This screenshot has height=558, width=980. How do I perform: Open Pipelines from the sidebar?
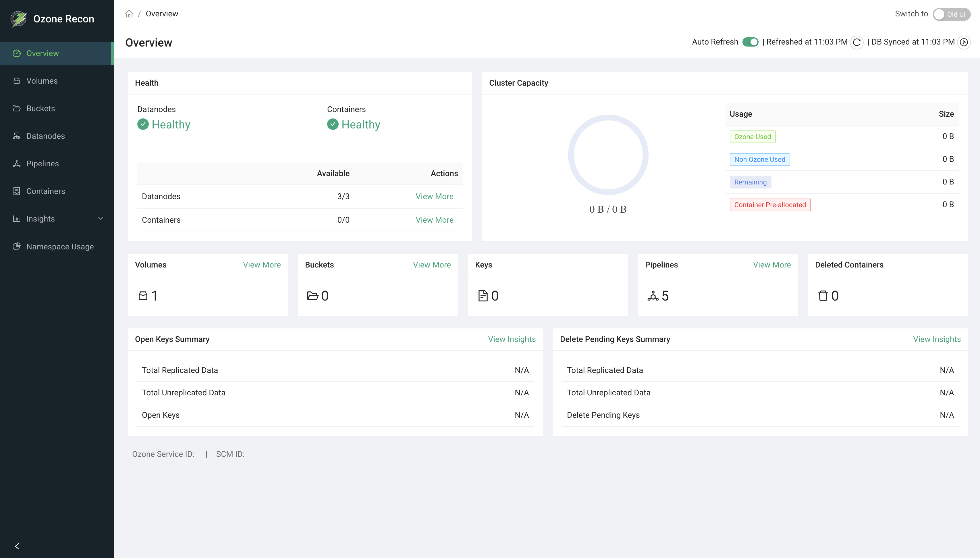click(x=42, y=164)
